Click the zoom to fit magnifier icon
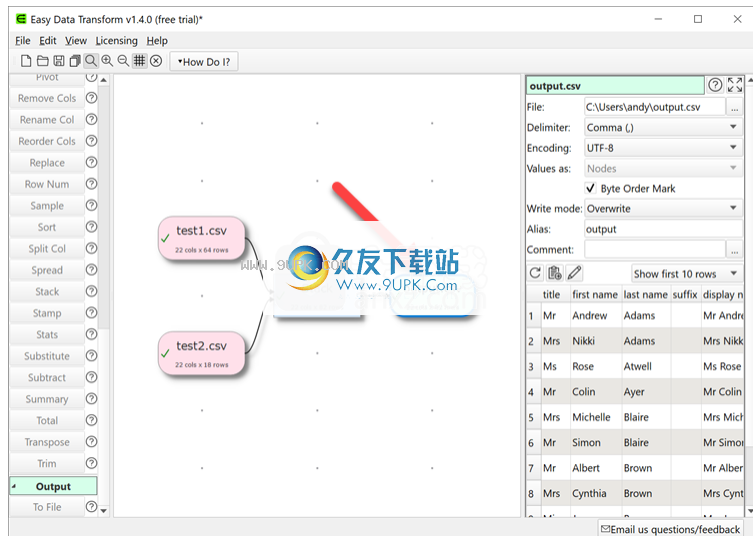Viewport: 753px width, 536px height. click(91, 61)
